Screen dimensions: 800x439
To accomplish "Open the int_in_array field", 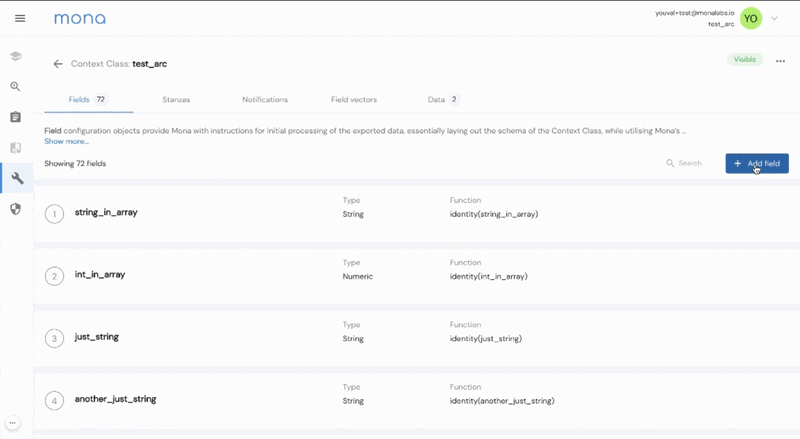I will click(x=100, y=275).
